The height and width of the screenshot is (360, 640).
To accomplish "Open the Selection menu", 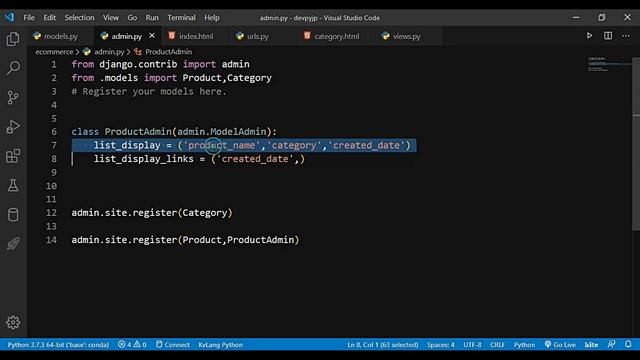I will click(79, 18).
